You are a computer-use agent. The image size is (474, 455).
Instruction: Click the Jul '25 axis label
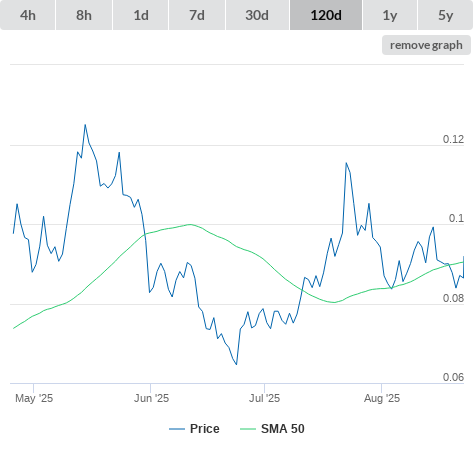coord(264,398)
